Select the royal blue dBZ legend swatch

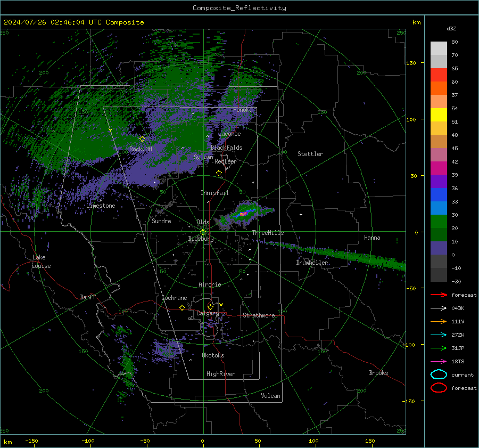(x=439, y=195)
